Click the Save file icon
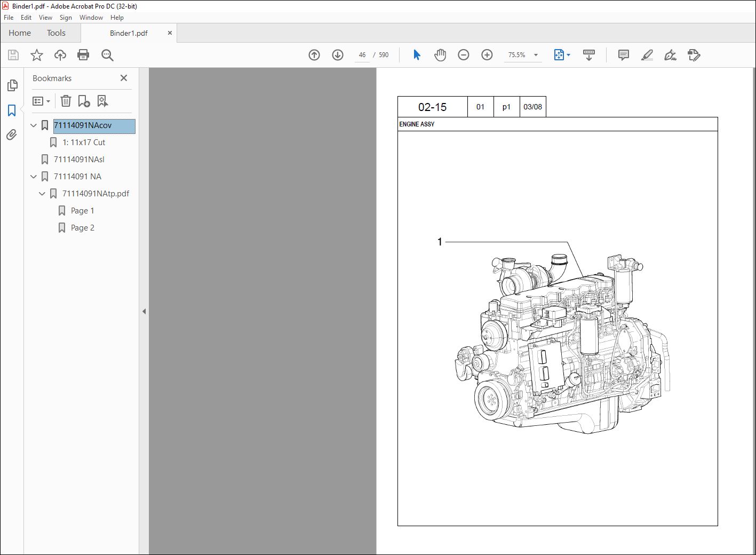The image size is (756, 555). (13, 55)
